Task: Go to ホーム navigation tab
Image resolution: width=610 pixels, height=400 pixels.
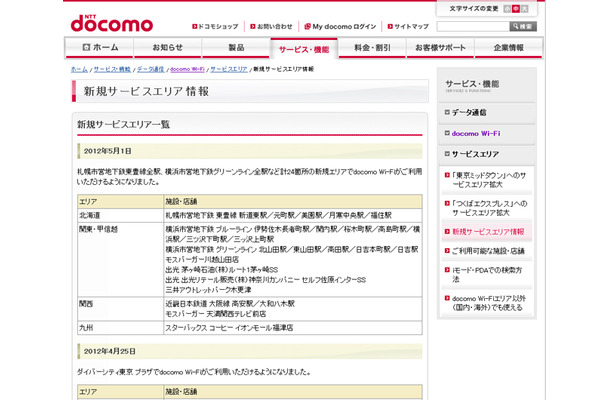Action: pos(99,47)
